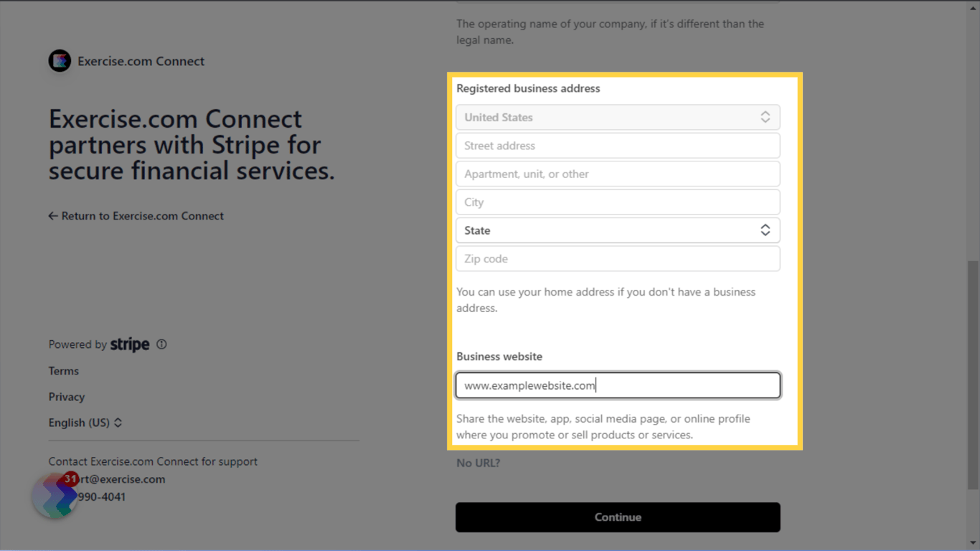Open the State selector
Image resolution: width=980 pixels, height=551 pixels.
click(618, 230)
